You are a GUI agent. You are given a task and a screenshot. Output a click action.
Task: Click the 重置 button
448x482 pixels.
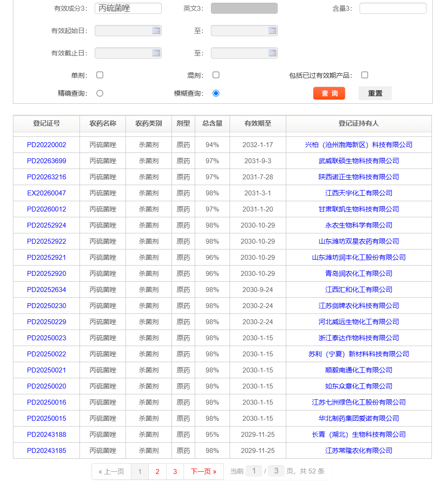375,93
